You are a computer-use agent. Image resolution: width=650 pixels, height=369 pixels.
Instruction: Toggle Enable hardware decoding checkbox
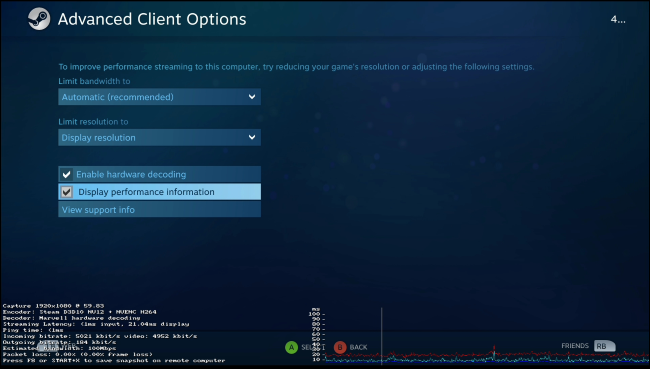(x=159, y=174)
